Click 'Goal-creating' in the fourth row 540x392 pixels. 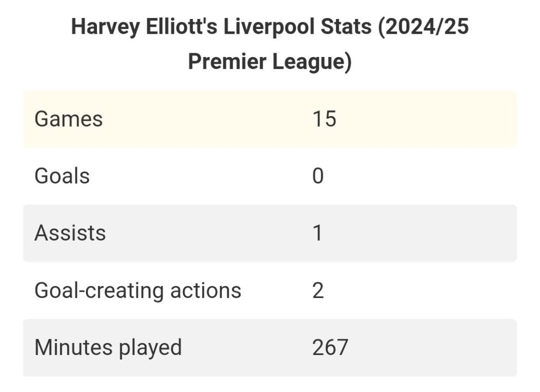click(x=99, y=290)
